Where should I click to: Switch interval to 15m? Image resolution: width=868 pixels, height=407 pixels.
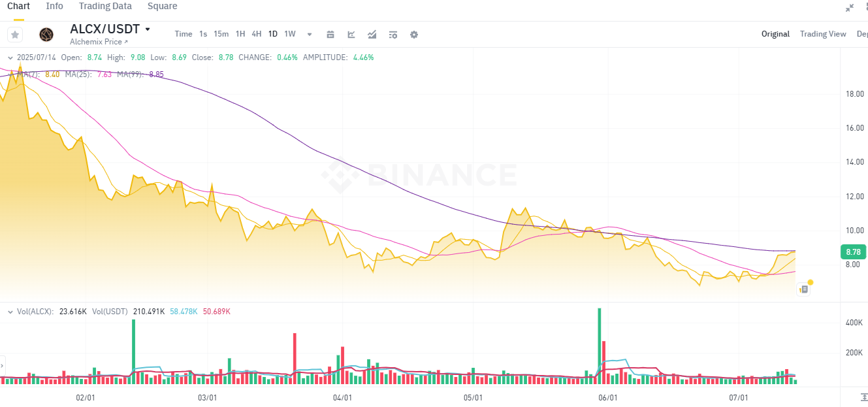221,34
